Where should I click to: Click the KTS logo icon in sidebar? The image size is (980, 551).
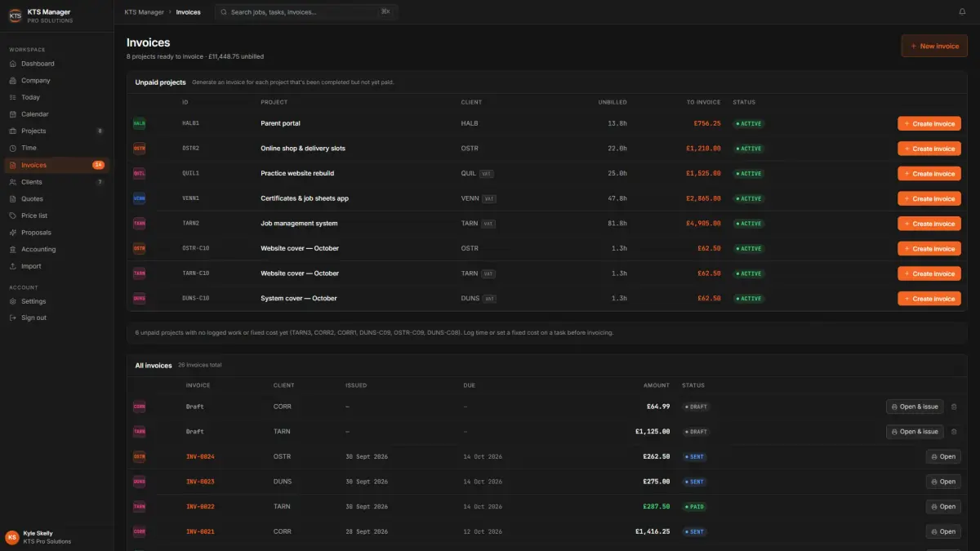tap(15, 16)
